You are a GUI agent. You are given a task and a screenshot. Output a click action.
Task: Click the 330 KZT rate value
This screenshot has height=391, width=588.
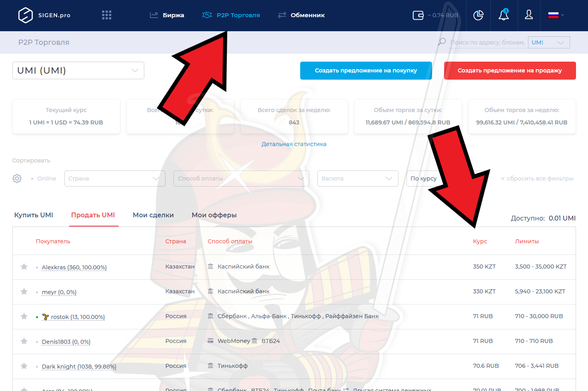click(x=484, y=291)
